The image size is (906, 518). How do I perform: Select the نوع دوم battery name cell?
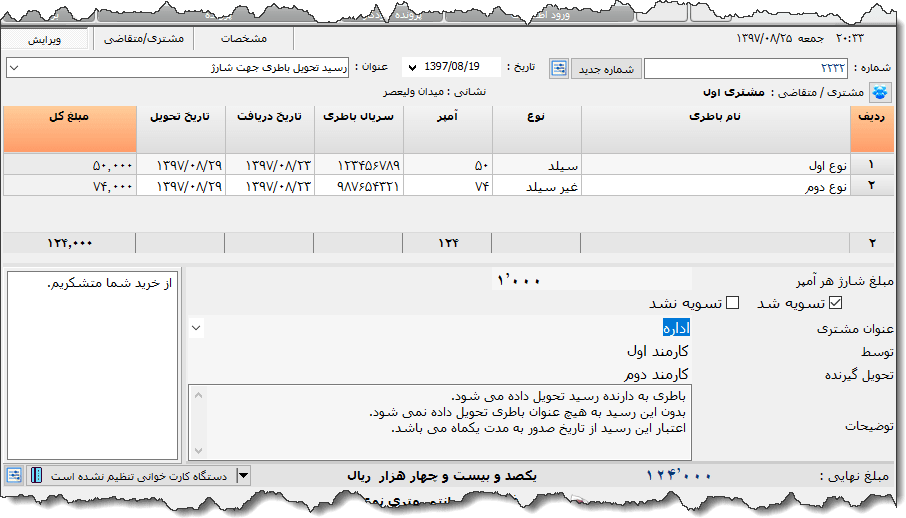click(x=716, y=186)
